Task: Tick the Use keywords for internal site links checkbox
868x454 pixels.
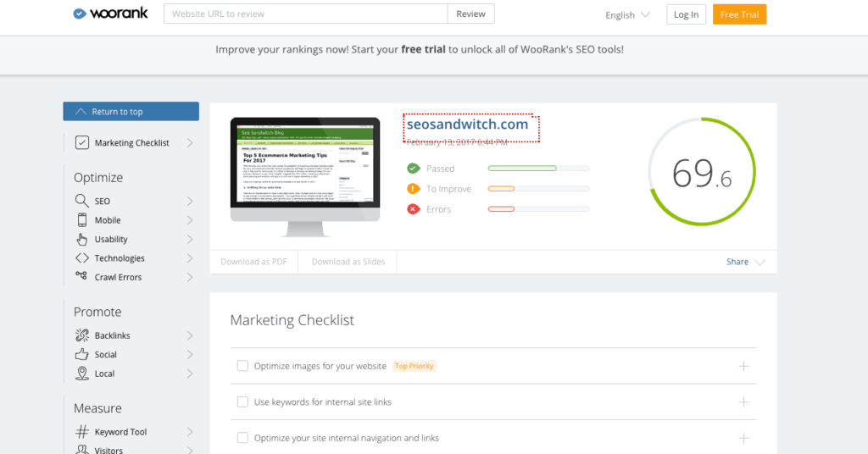Action: click(x=242, y=401)
